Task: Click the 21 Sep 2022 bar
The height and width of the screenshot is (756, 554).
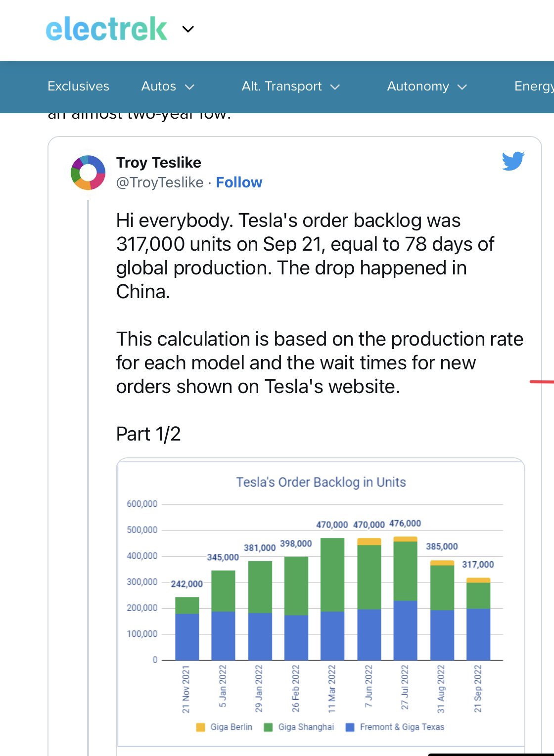Action: tap(478, 619)
